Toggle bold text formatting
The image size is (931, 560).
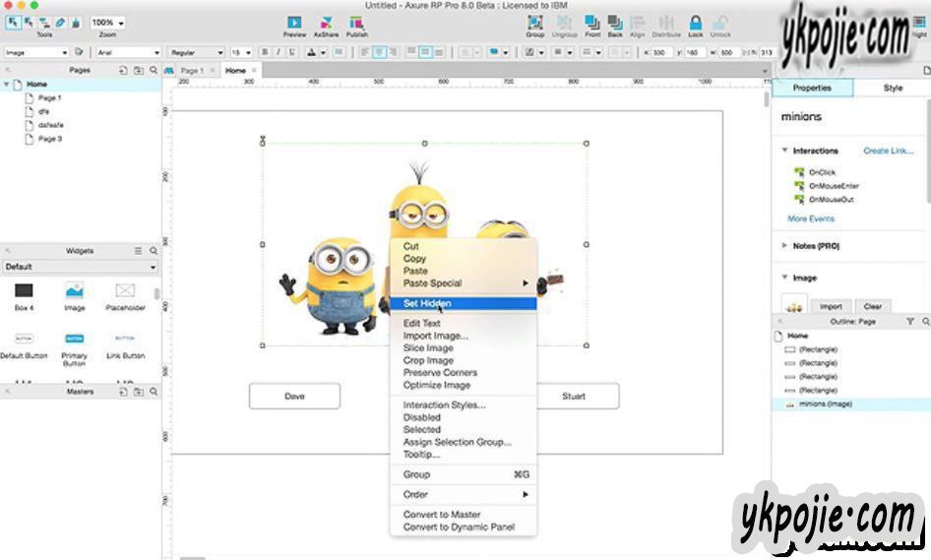(264, 52)
